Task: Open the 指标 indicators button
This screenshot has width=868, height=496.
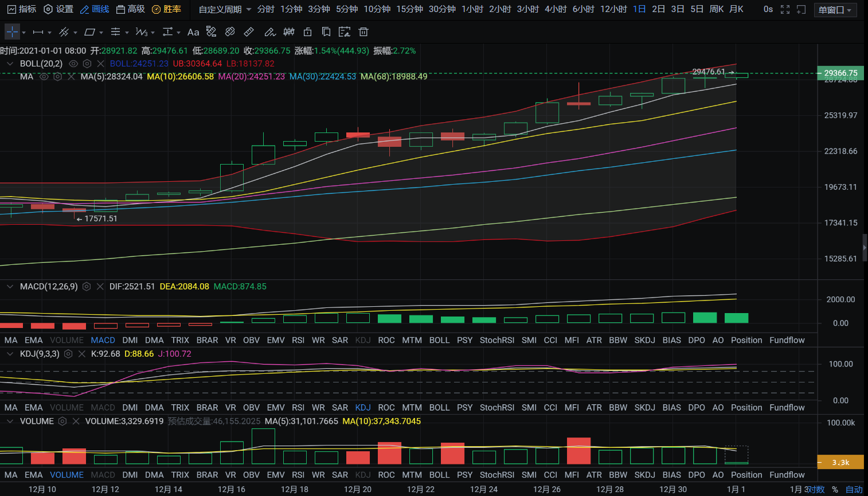Action: tap(21, 9)
